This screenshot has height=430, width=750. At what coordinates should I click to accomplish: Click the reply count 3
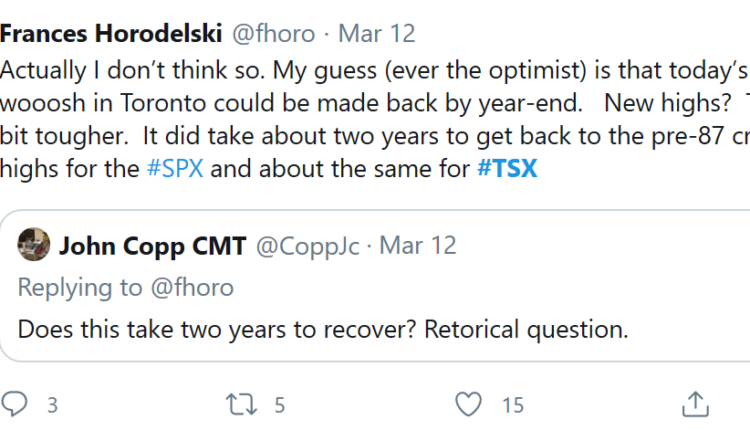tap(52, 405)
